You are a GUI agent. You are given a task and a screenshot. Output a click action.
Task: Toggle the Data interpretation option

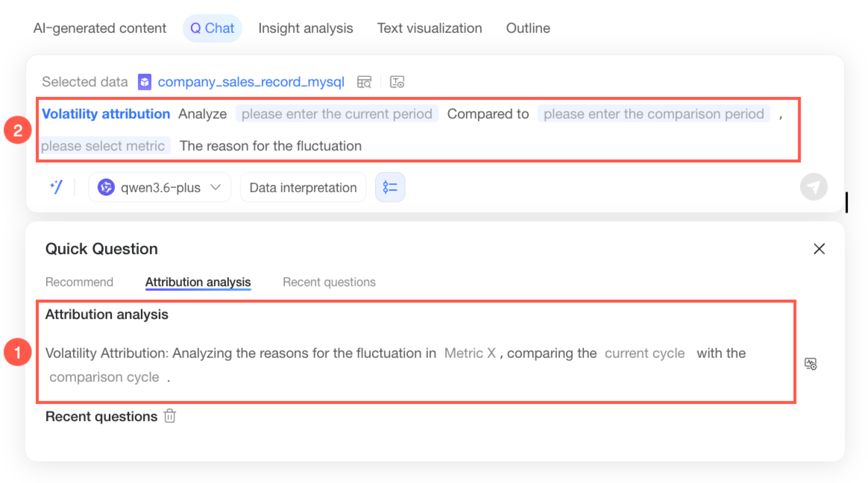coord(303,187)
